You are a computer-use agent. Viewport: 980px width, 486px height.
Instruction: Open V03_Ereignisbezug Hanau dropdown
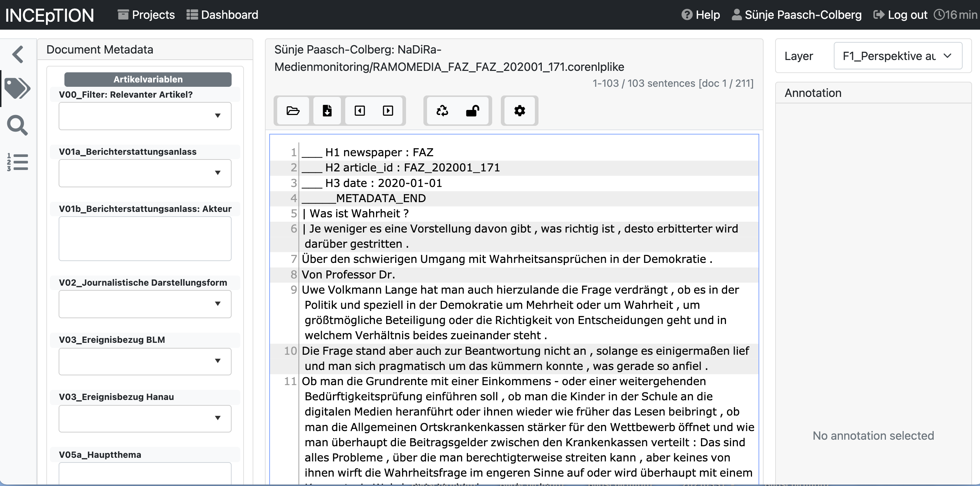(145, 418)
